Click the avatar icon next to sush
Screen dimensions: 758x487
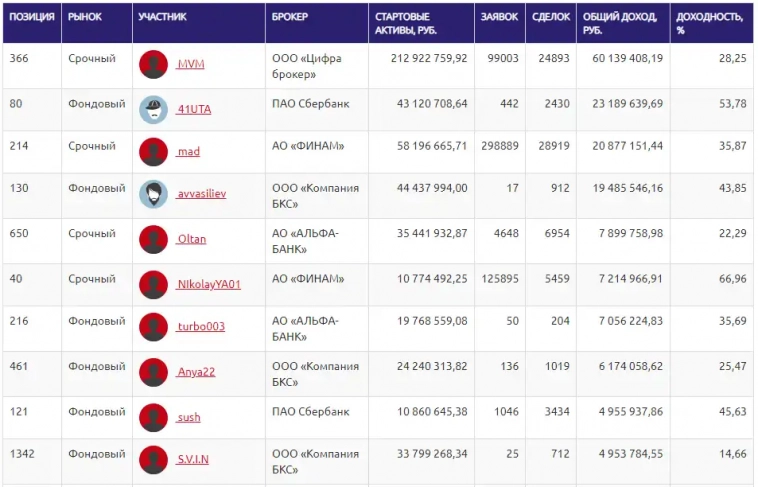[x=153, y=416]
